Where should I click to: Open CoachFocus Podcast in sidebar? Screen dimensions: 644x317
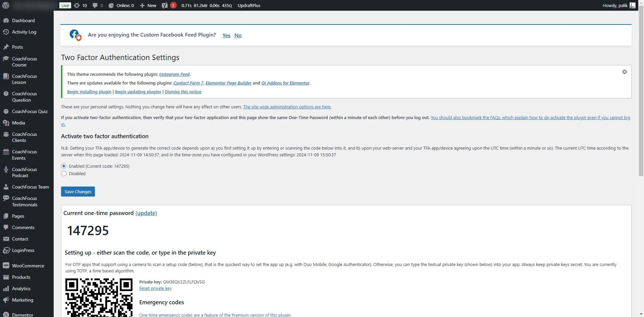[x=24, y=172]
